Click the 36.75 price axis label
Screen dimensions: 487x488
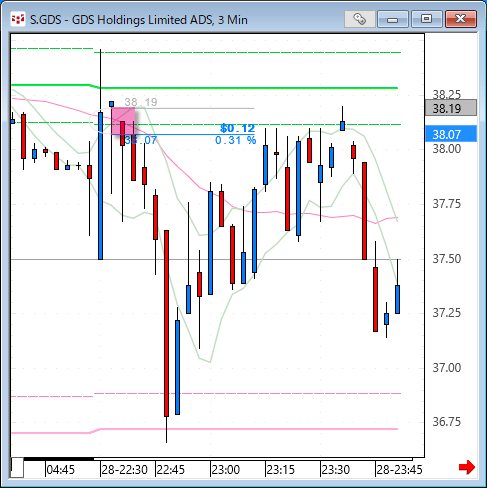click(447, 422)
